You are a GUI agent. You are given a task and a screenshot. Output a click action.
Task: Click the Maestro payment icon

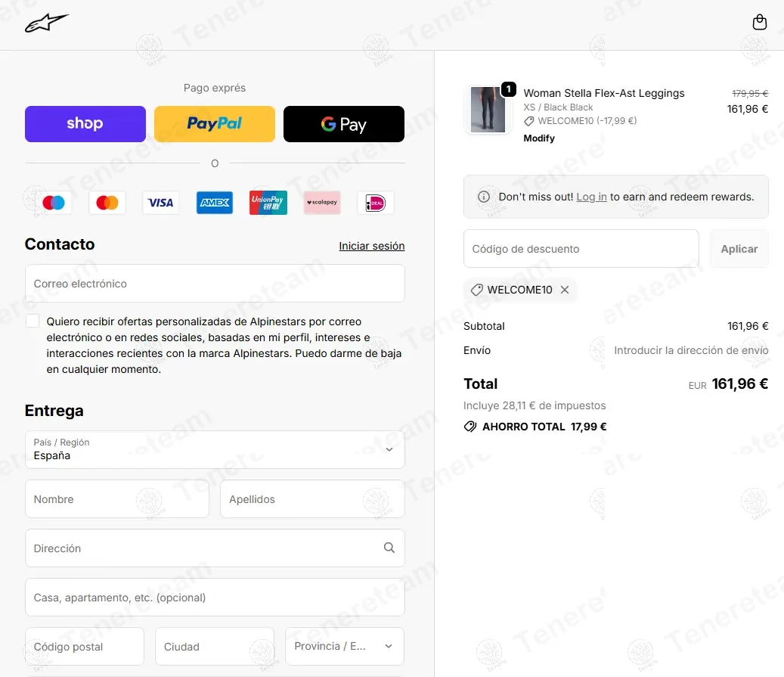coord(54,203)
